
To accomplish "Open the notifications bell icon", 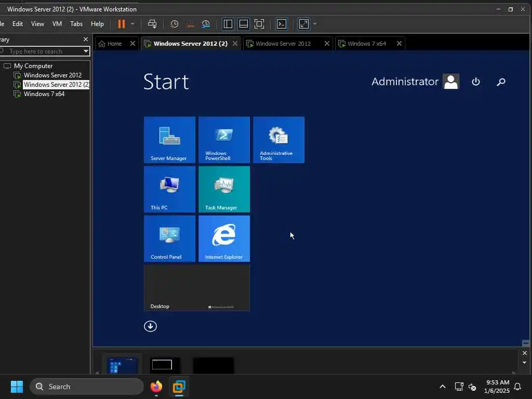I will pyautogui.click(x=518, y=387).
